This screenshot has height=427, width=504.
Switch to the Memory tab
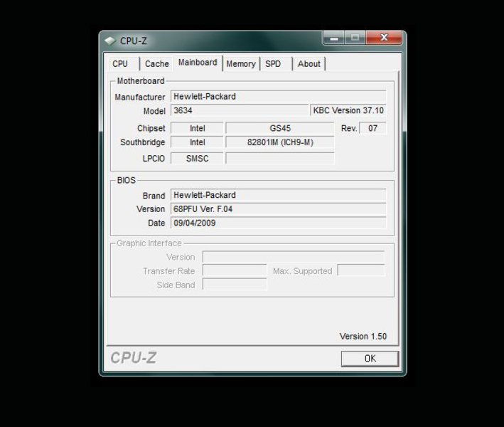[x=241, y=64]
